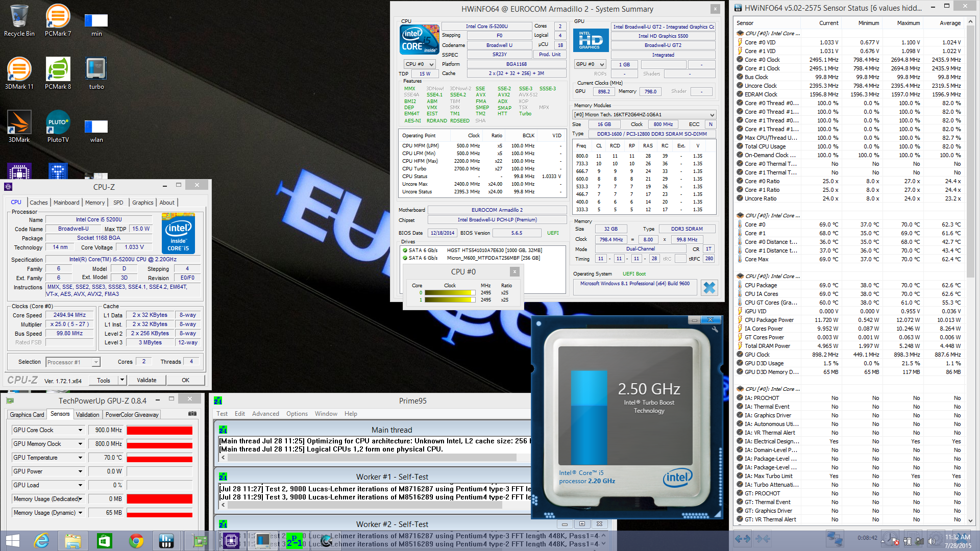Expand the GPU Temperature sensor dropdown
Viewport: 980px width, 551px height.
80,458
